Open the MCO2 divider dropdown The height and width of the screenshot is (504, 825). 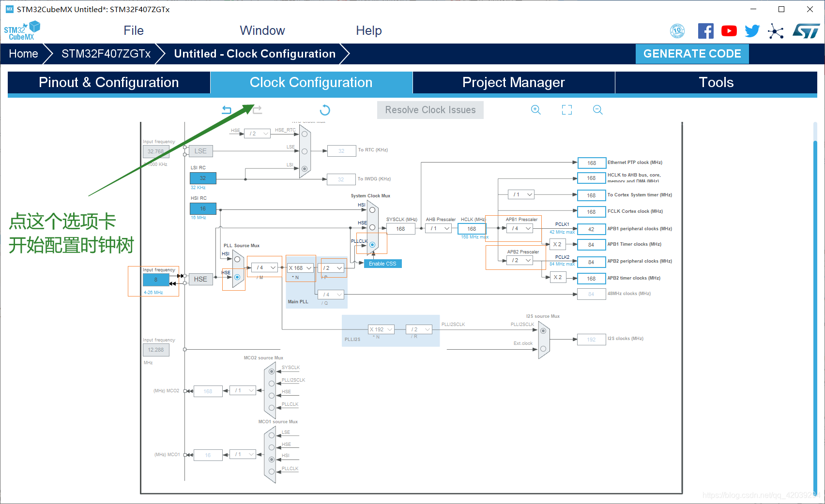pos(243,390)
